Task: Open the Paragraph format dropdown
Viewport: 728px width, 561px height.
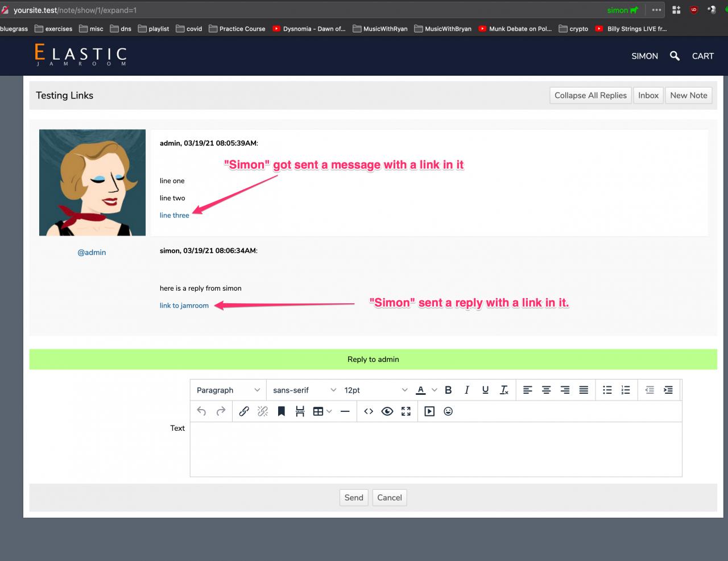Action: click(x=228, y=390)
